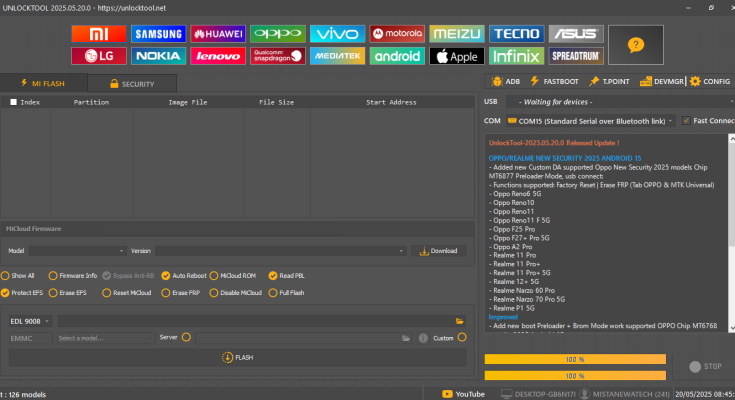Screen dimensions: 735x400
Task: Open the ADB tools
Action: 506,82
